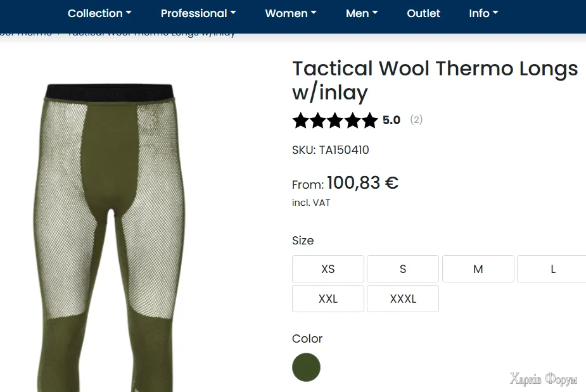This screenshot has width=586, height=392.
Task: Choose size S
Action: 403,269
